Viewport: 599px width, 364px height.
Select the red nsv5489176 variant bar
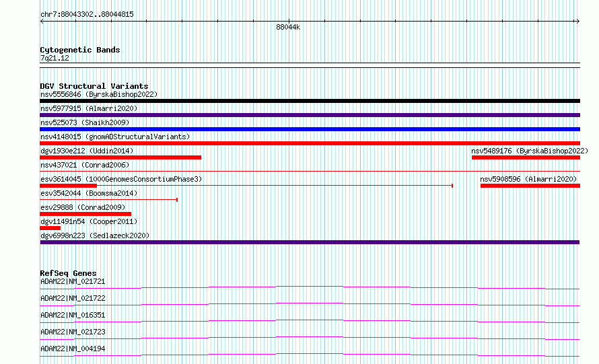(x=526, y=157)
